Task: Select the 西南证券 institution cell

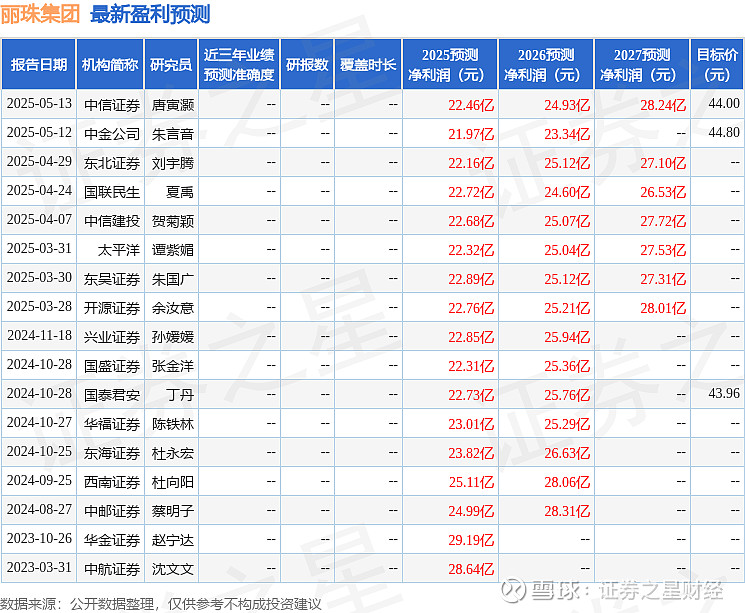Action: (112, 482)
